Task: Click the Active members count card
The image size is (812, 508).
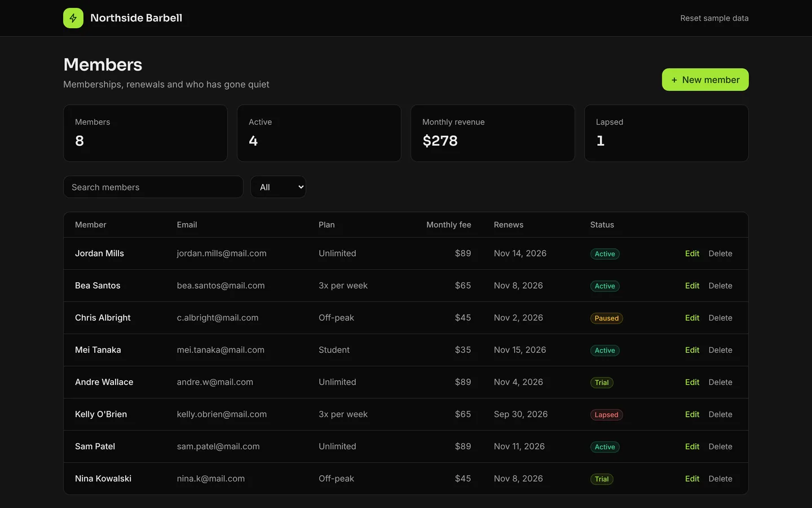Action: pyautogui.click(x=319, y=133)
